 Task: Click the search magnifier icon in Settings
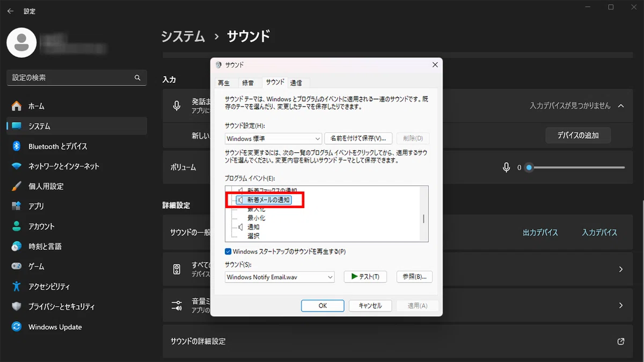(x=137, y=78)
